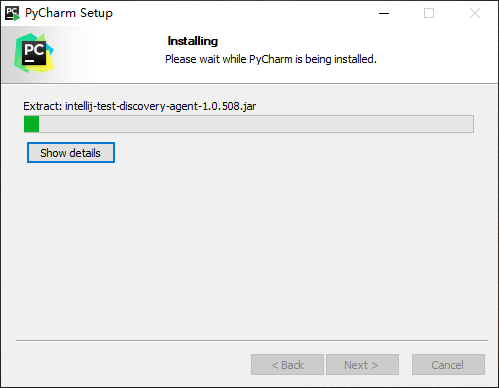Click the horizontal separator above the navigation buttons
The image size is (499, 388).
252,340
